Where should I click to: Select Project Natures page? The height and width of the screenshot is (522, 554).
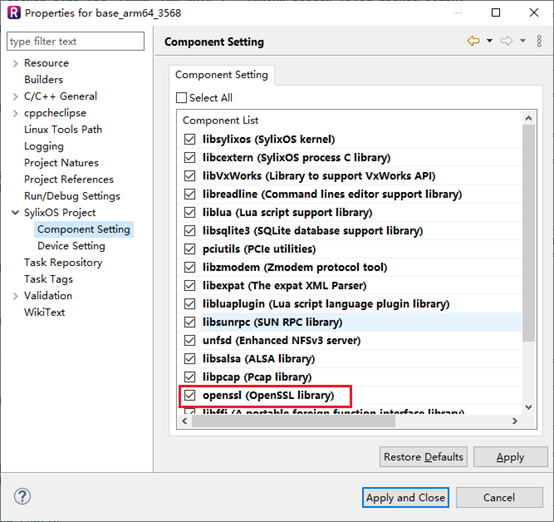[x=61, y=163]
